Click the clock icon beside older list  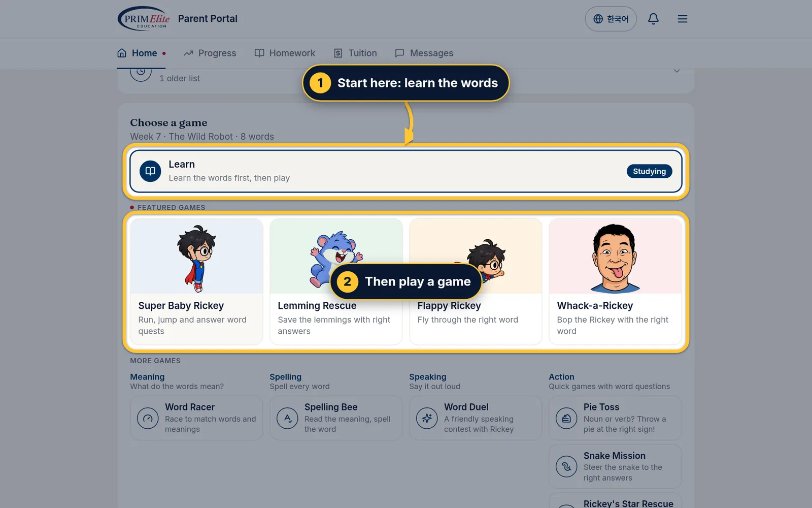click(141, 74)
